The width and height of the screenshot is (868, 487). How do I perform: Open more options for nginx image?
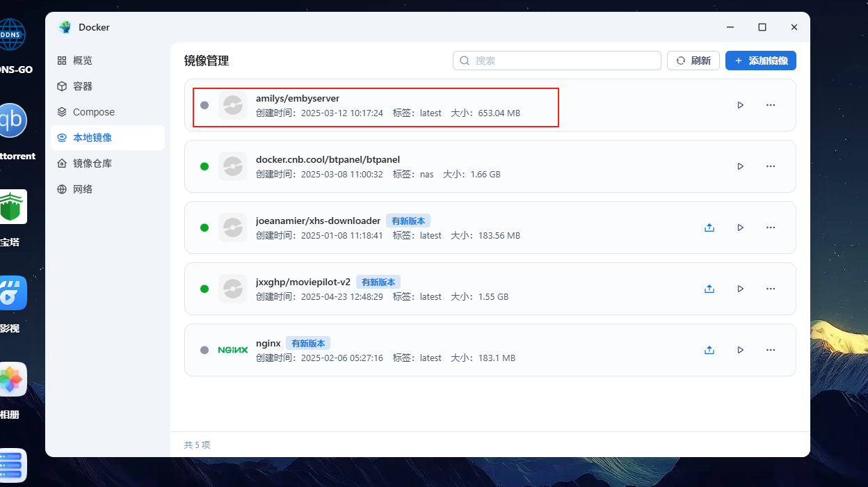coord(771,350)
